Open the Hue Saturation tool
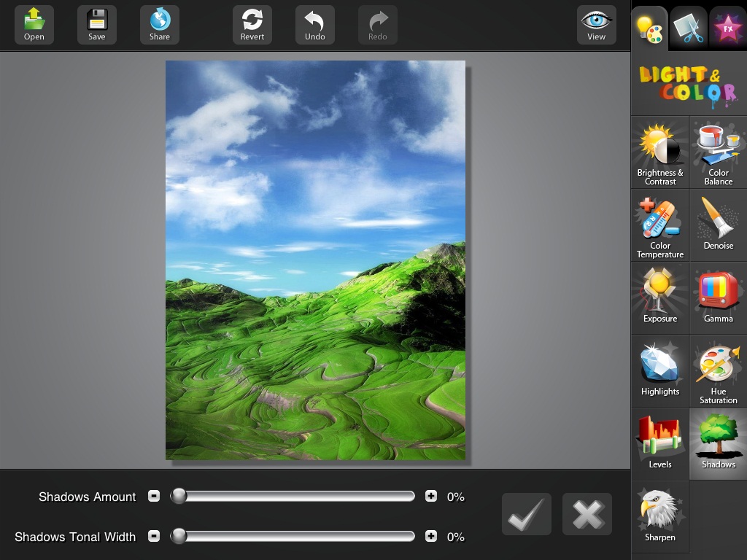The width and height of the screenshot is (747, 560). pyautogui.click(x=718, y=371)
